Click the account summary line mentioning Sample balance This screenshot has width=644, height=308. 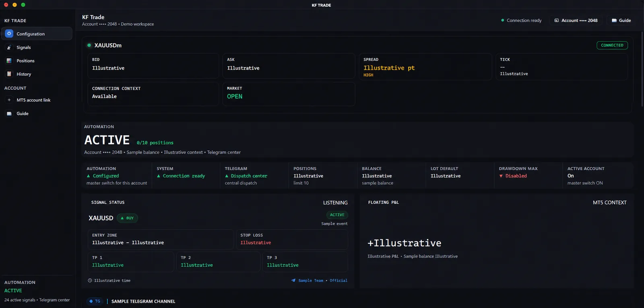click(x=162, y=153)
